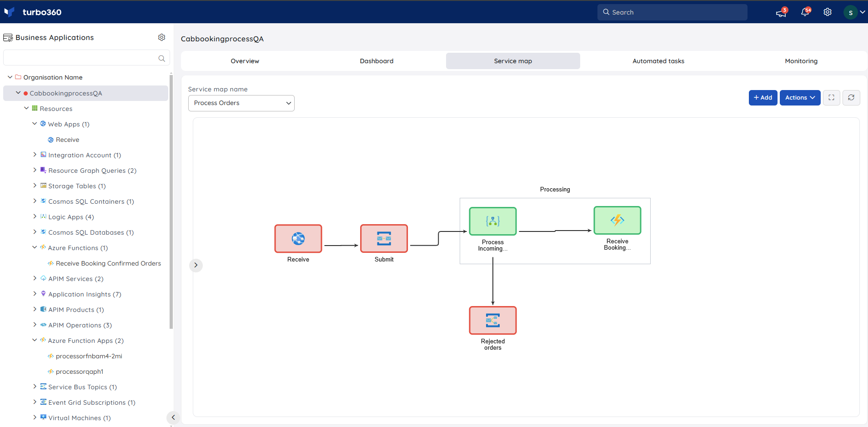Click the Add button
This screenshot has width=868, height=427.
coord(763,98)
